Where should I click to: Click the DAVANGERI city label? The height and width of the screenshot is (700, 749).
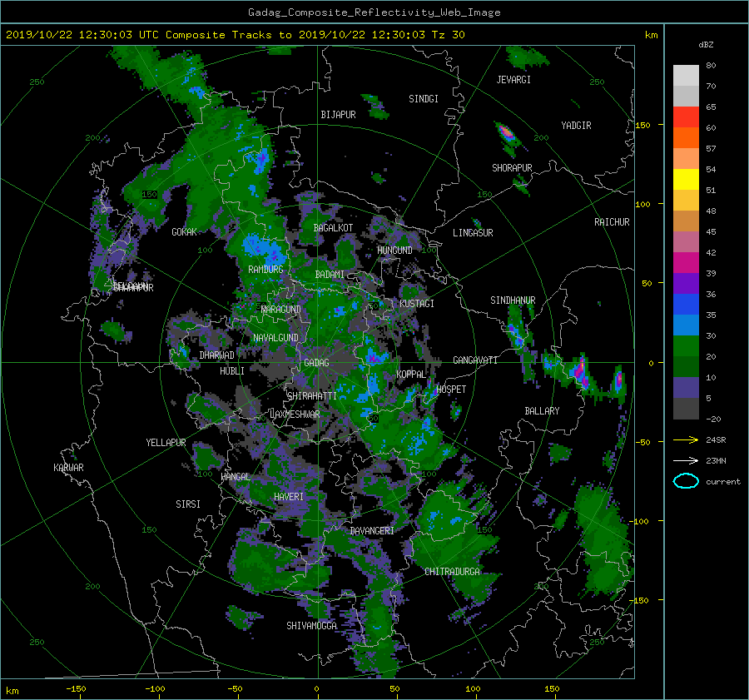click(x=372, y=531)
